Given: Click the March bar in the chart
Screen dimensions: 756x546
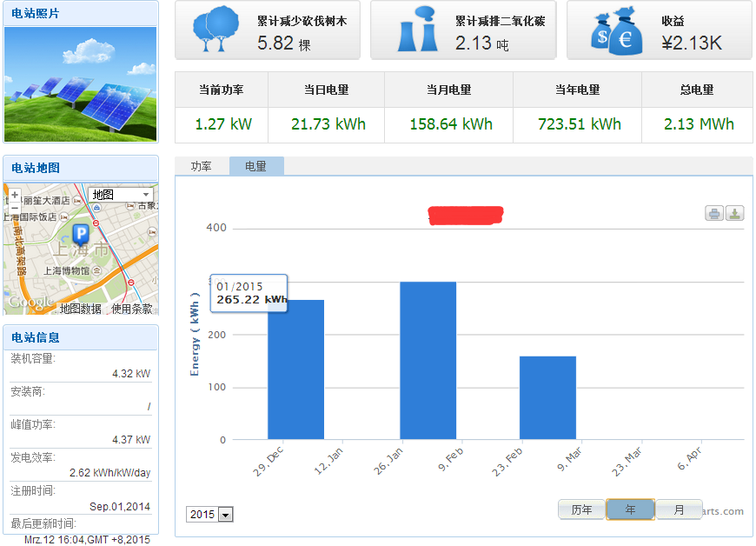Looking at the screenshot, I should coord(547,397).
